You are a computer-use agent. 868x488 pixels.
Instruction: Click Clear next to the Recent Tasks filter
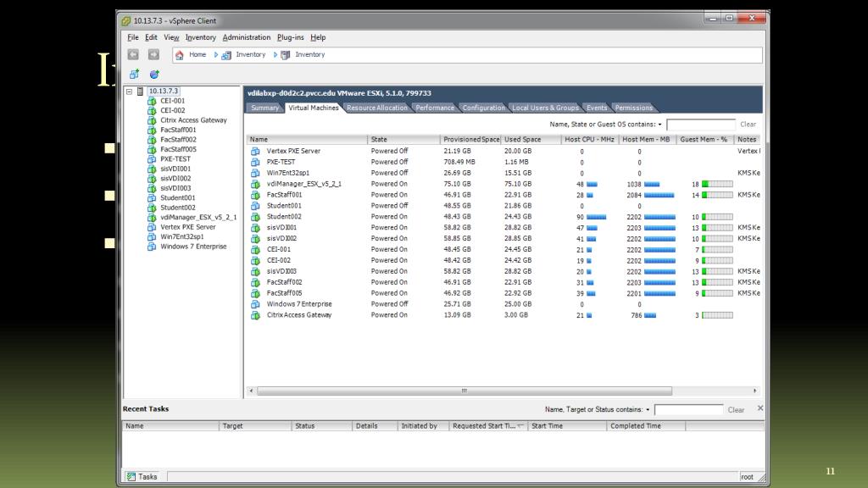736,410
